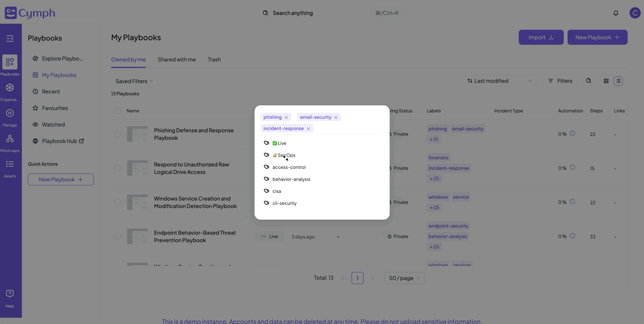
Task: Expand the Saved Filters dropdown
Action: tap(134, 81)
